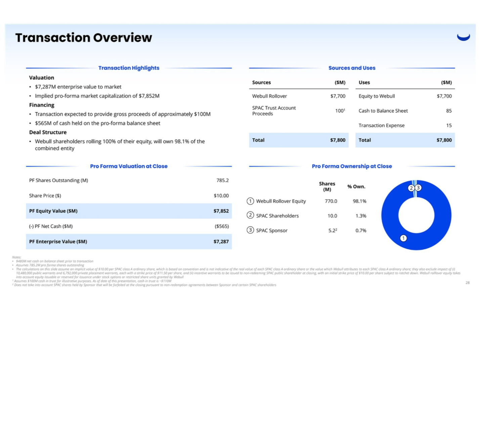Click the PF Equity Value highlighted row

point(129,211)
